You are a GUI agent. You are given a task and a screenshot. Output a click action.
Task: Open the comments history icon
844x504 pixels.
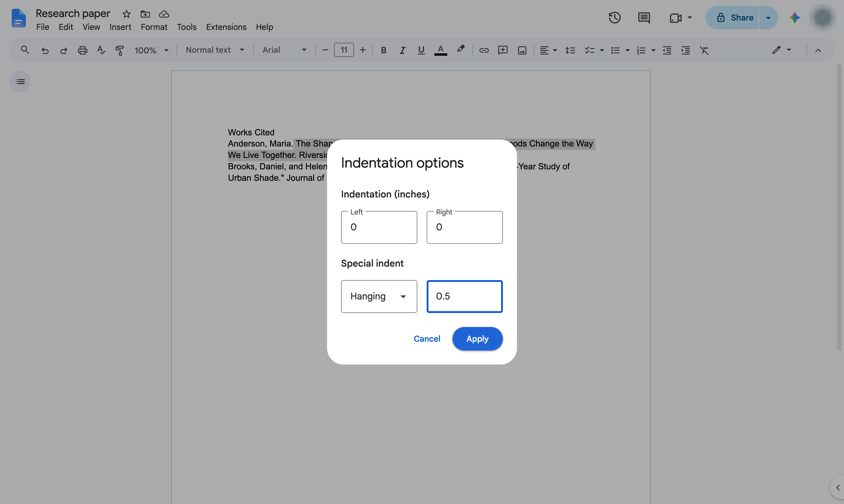tap(644, 18)
